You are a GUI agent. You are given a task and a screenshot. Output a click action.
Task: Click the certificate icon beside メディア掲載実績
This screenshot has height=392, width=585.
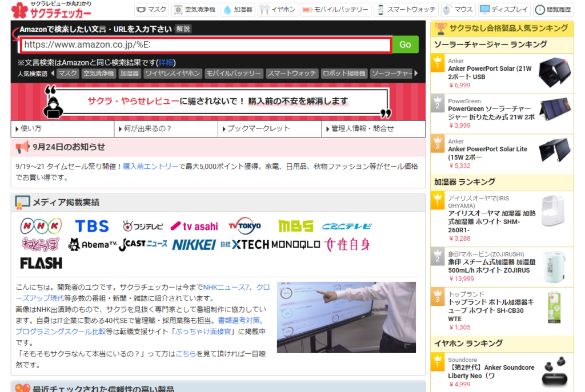pyautogui.click(x=22, y=203)
